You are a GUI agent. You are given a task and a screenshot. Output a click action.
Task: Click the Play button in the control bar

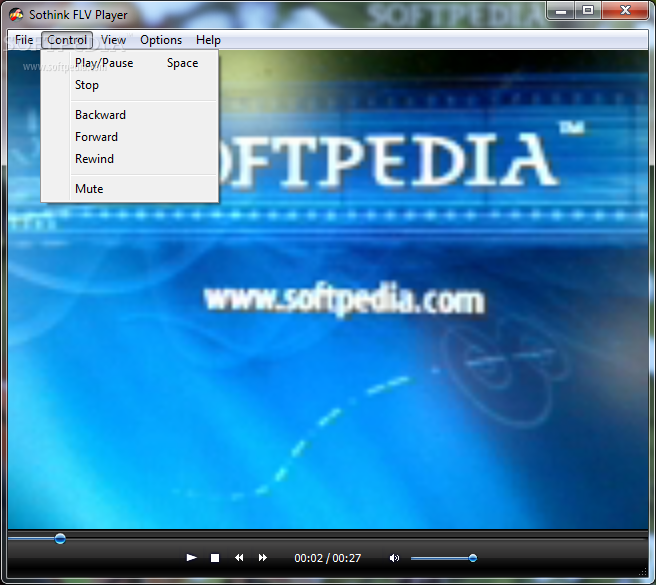[x=191, y=557]
